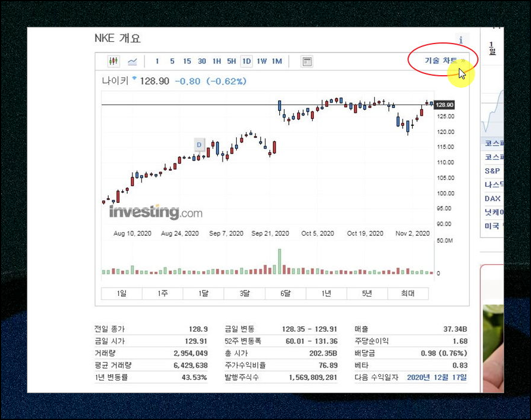Set chart interval to 15 minutes
This screenshot has height=420, width=531.
coord(187,61)
